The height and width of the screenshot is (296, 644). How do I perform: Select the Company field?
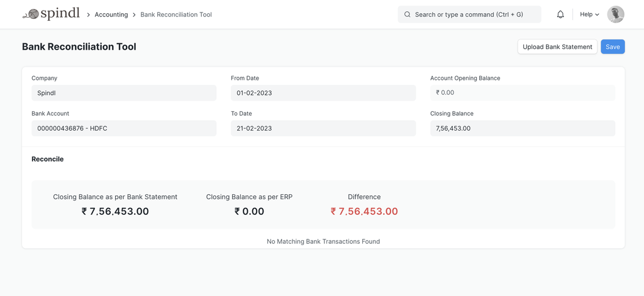point(124,93)
